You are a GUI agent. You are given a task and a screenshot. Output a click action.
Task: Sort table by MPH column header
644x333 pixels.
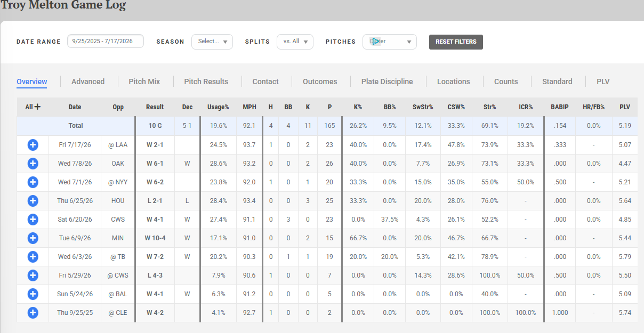249,107
